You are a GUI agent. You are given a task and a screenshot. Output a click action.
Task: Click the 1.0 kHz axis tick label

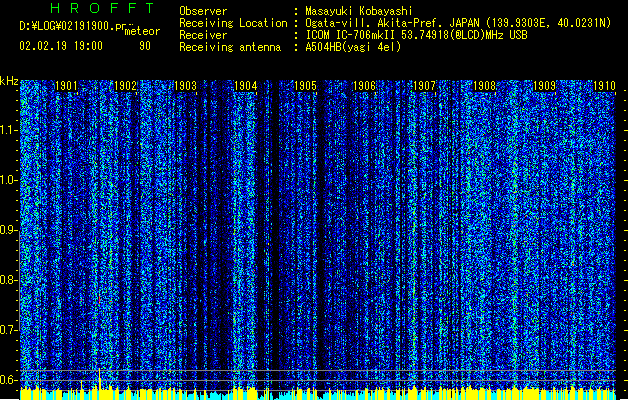pyautogui.click(x=8, y=180)
